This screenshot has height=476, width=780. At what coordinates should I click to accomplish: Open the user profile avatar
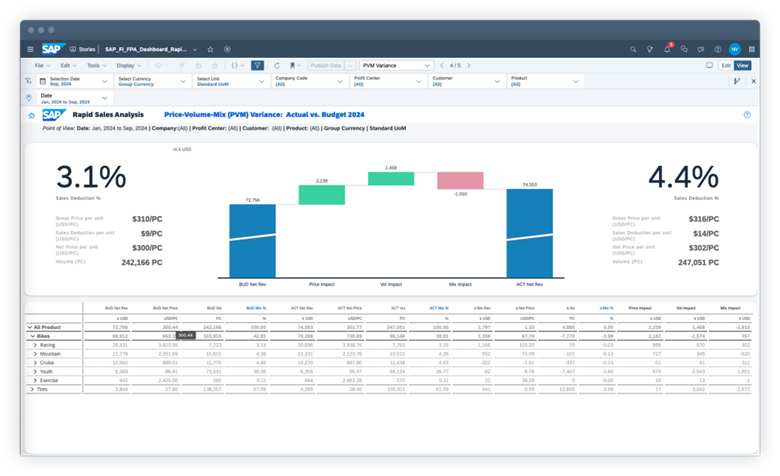coord(735,49)
